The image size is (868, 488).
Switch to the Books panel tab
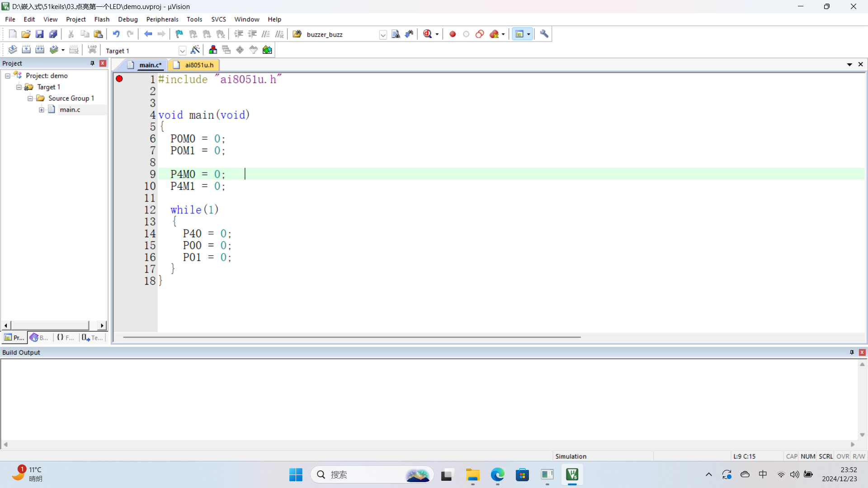(39, 338)
